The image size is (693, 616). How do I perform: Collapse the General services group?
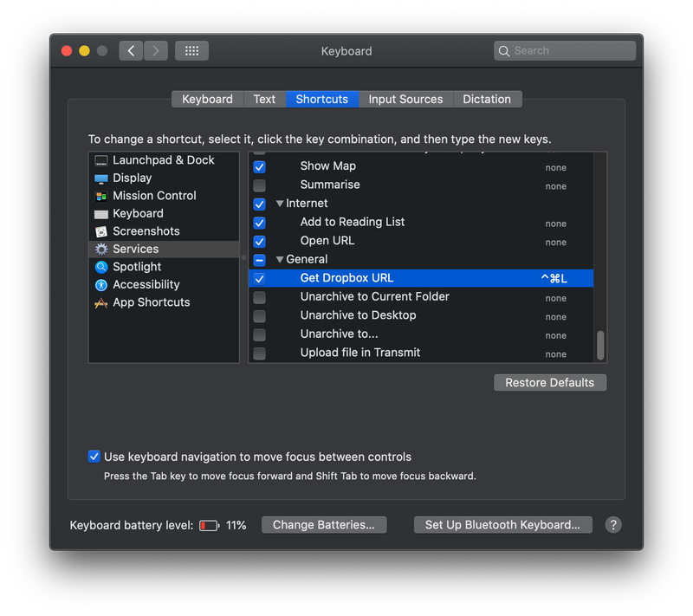coord(280,259)
